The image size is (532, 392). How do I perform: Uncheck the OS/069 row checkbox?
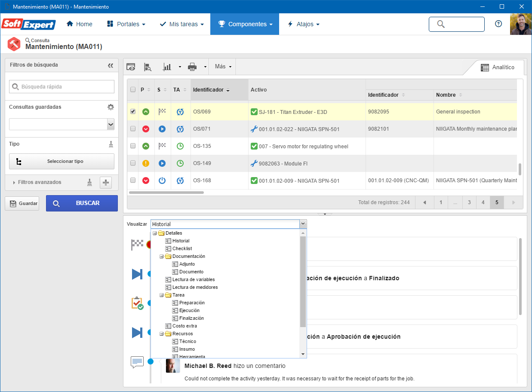(133, 111)
